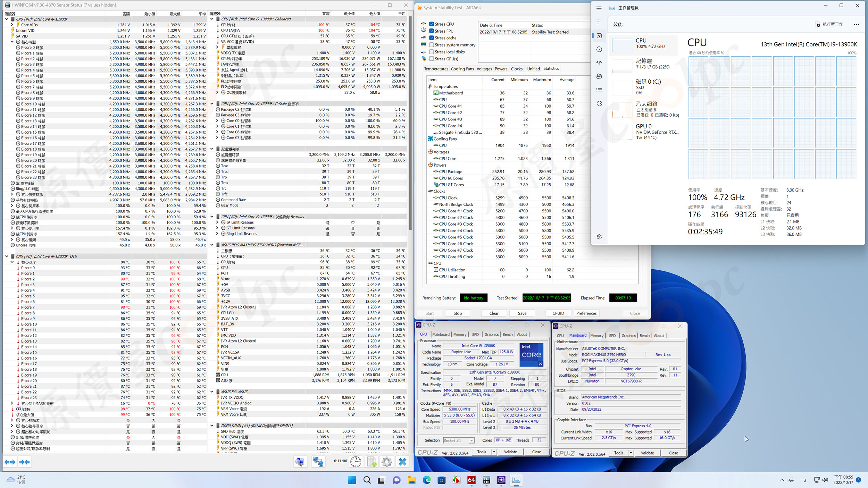Enable Stress GPU(s) checkbox
Screen dimensions: 868x488
[x=432, y=59]
